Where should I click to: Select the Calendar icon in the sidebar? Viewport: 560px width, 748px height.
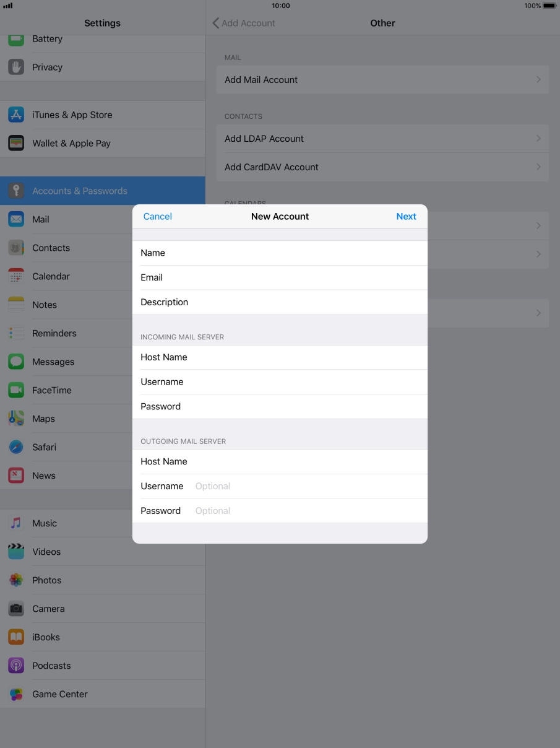(16, 276)
